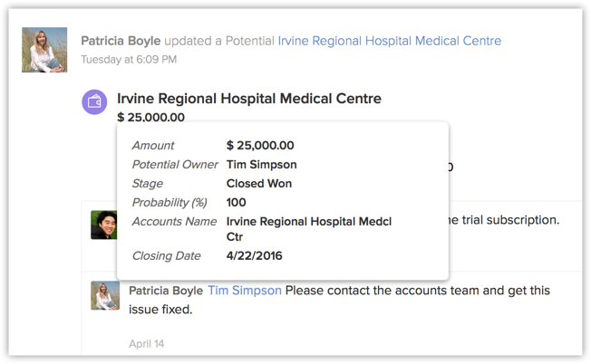Click the Tuesday at 6:09 PM timestamp
This screenshot has height=364, width=591.
click(x=129, y=60)
